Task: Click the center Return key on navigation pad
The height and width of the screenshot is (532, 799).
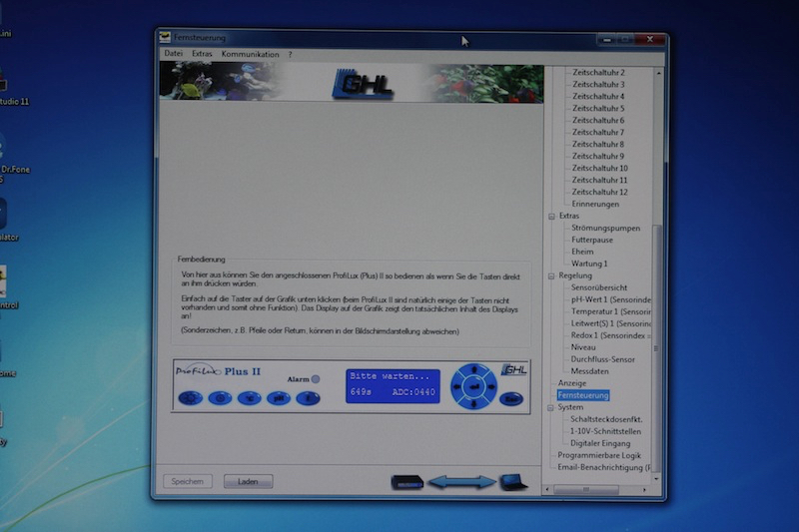Action: click(473, 387)
